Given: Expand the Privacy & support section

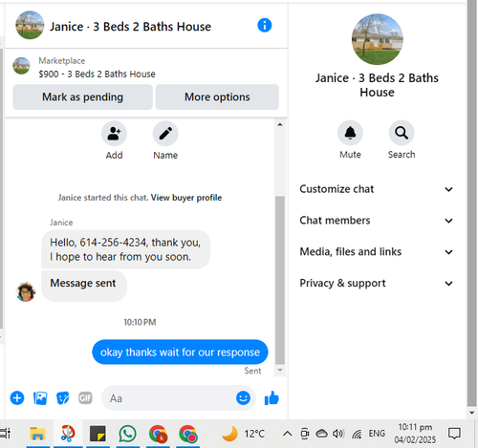Looking at the screenshot, I should (x=377, y=283).
